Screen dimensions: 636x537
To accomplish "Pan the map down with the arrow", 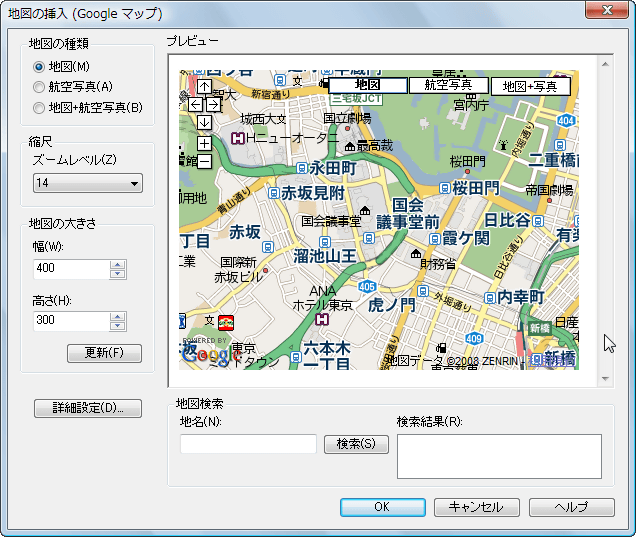I will point(204,122).
